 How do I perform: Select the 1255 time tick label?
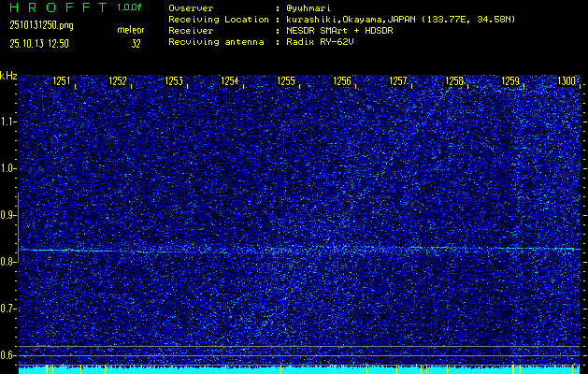[x=286, y=82]
